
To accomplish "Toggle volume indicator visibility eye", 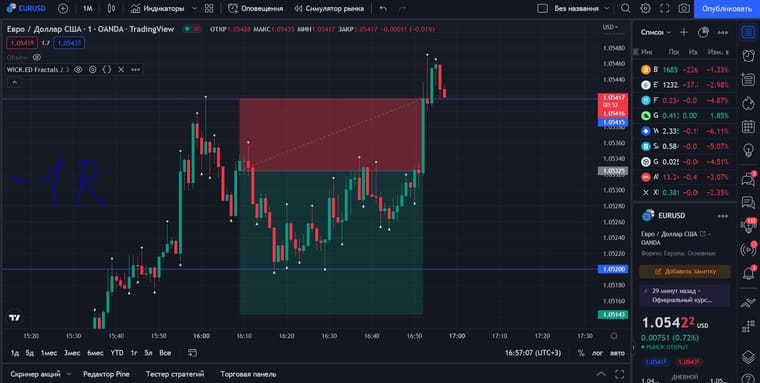I will click(37, 57).
